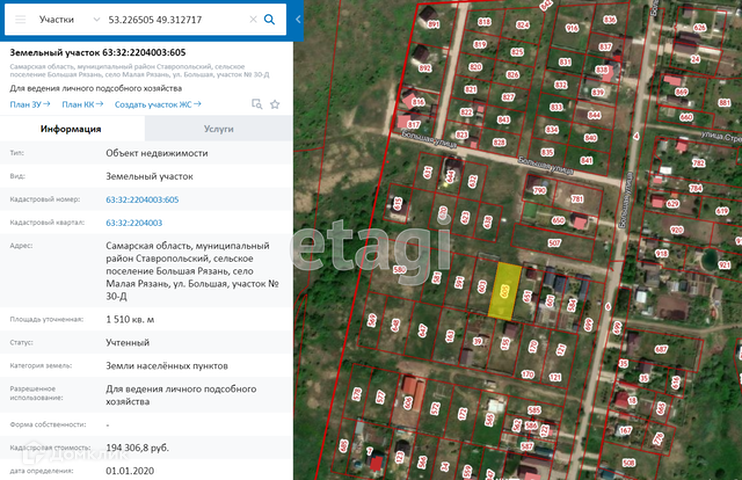Click the Создать участок ЖС link

coord(158,105)
